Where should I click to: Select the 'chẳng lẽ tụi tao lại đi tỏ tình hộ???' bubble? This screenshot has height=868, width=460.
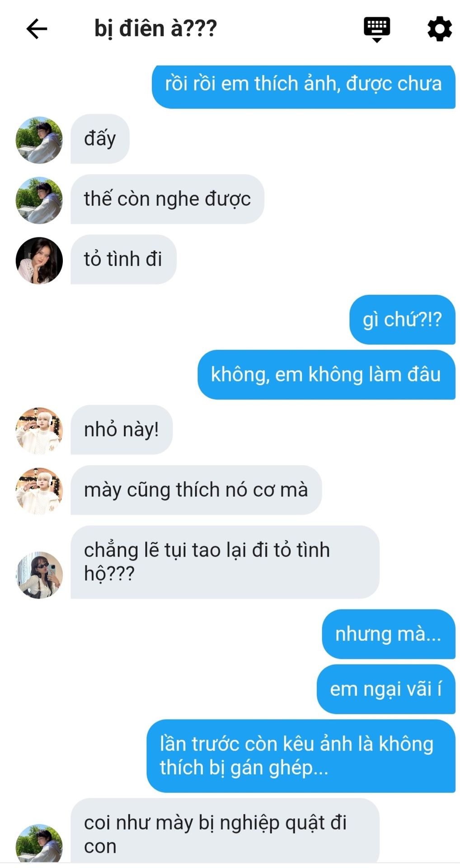coord(225,562)
